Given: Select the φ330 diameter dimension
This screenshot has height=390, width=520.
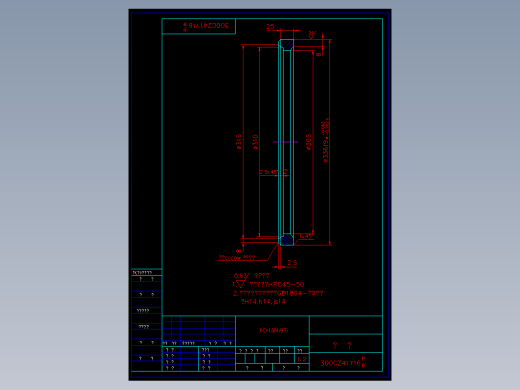Looking at the screenshot, I should pos(255,142).
